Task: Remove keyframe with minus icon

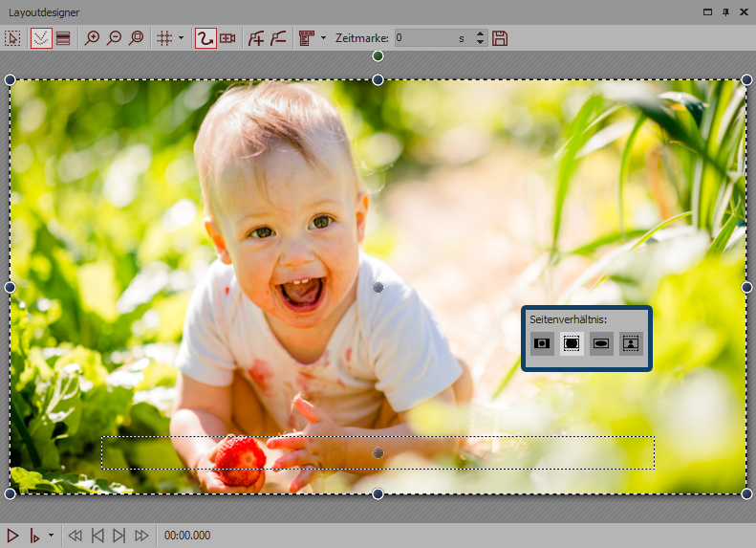Action: [x=278, y=38]
